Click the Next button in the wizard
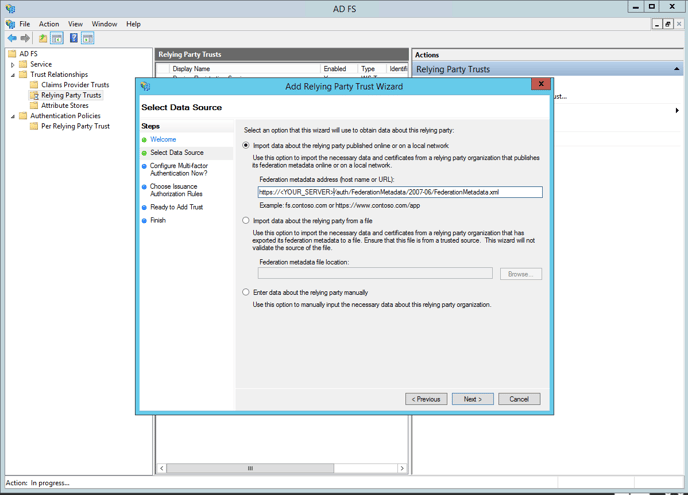688x495 pixels. coord(473,399)
